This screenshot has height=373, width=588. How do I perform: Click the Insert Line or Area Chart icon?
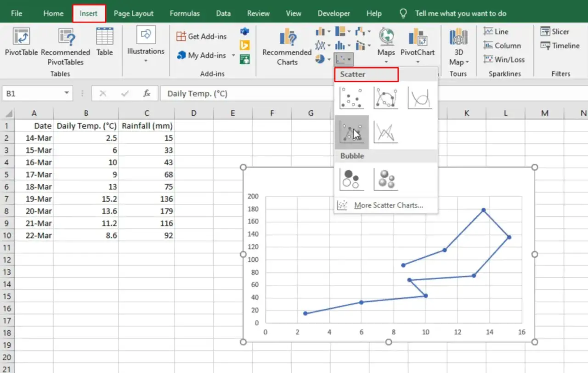pos(320,45)
